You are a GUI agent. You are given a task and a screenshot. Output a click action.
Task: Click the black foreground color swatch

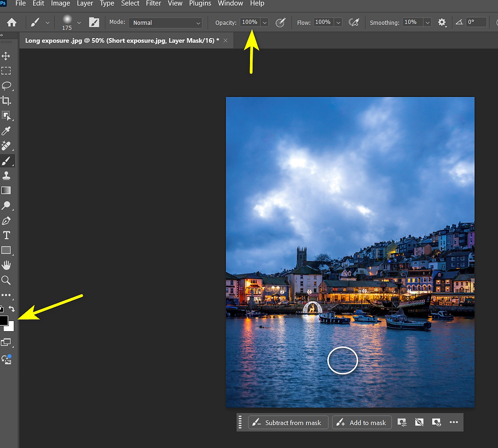pos(3,320)
